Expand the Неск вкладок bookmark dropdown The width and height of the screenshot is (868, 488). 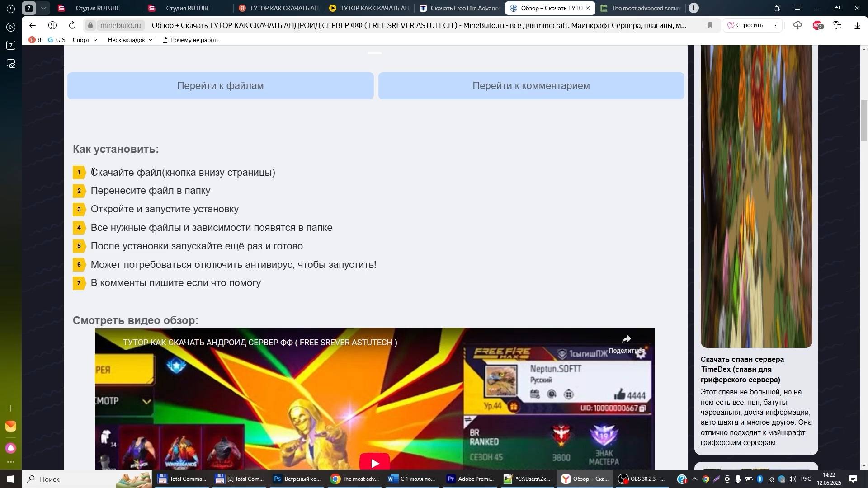[130, 40]
